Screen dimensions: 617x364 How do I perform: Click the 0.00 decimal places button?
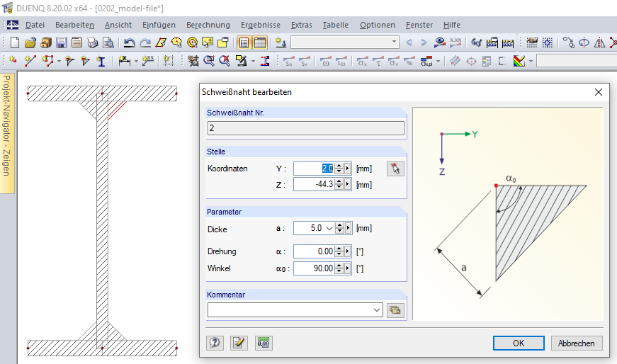[264, 343]
